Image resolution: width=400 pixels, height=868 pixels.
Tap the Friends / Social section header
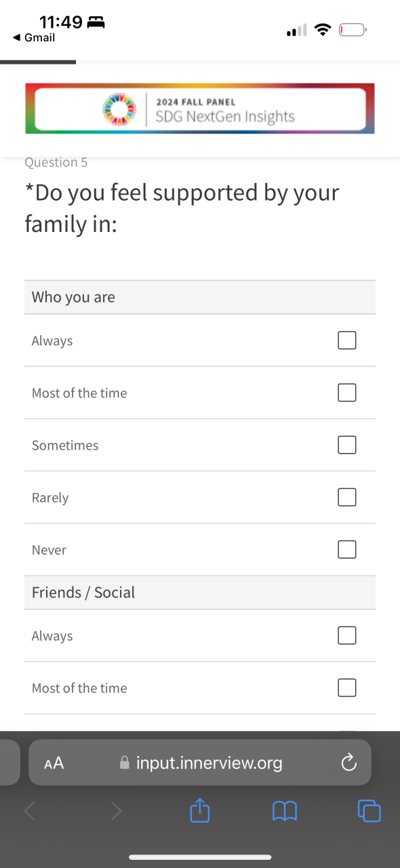point(200,593)
